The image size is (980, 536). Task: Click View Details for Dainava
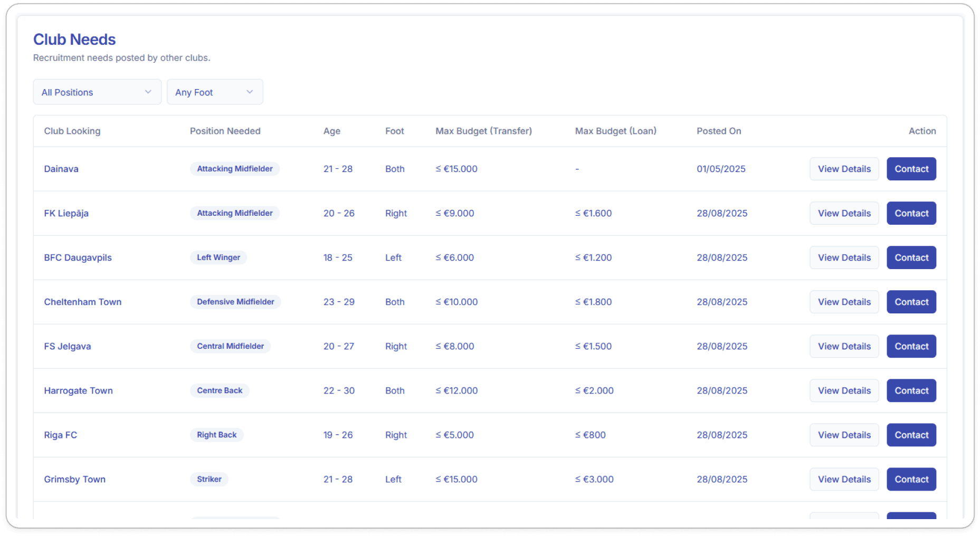click(x=844, y=169)
